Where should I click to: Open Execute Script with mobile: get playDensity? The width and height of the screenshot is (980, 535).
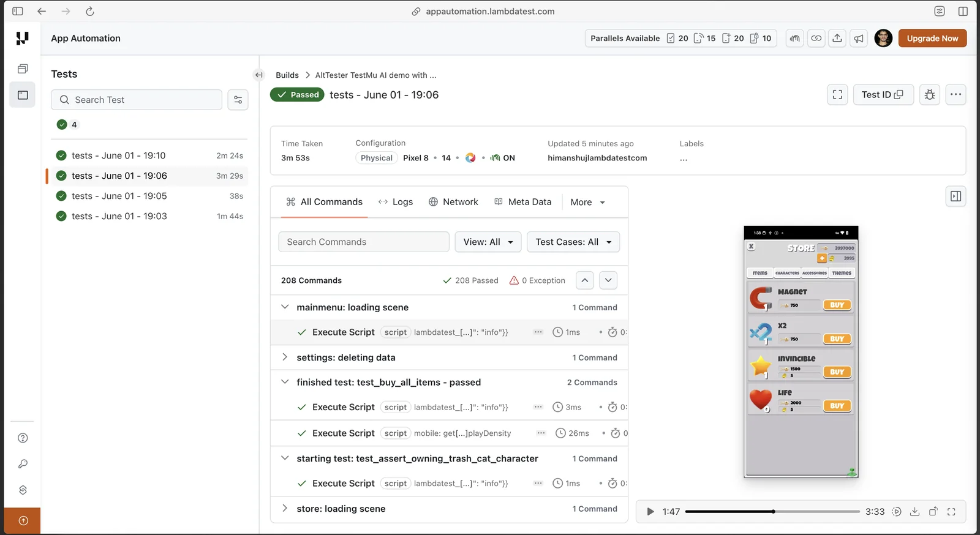pyautogui.click(x=449, y=433)
